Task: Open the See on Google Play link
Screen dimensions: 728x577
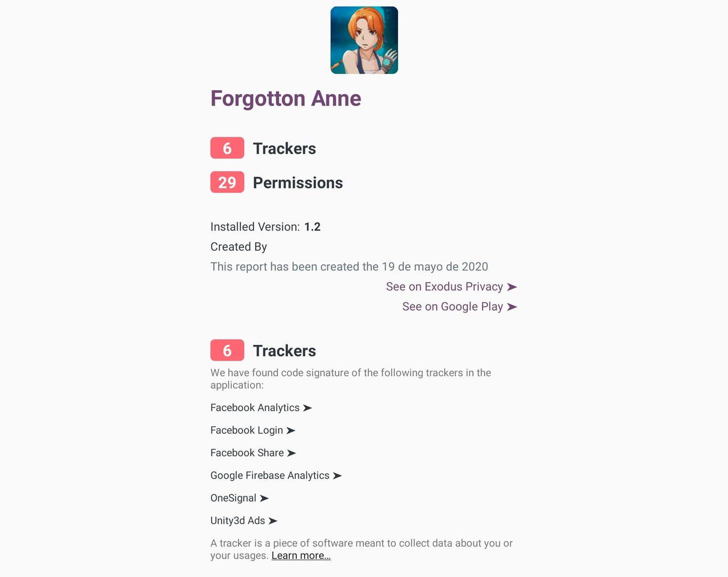Action: (x=452, y=307)
